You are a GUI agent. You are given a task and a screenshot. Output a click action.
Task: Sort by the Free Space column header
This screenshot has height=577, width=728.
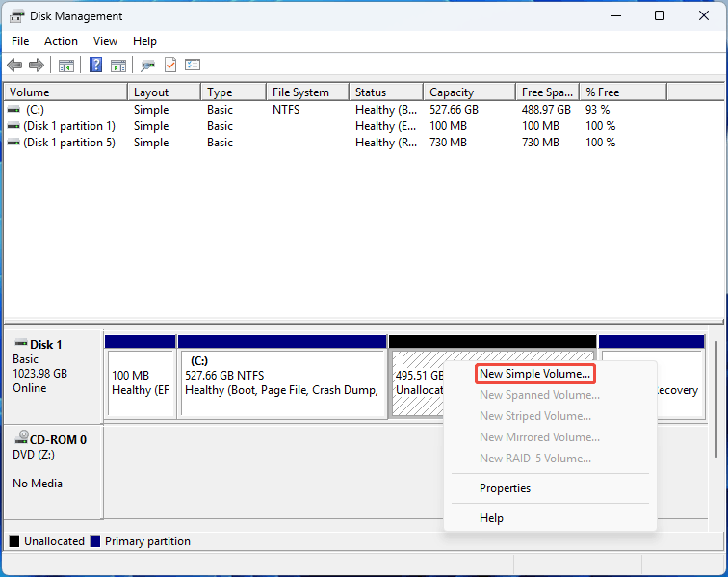coord(547,92)
